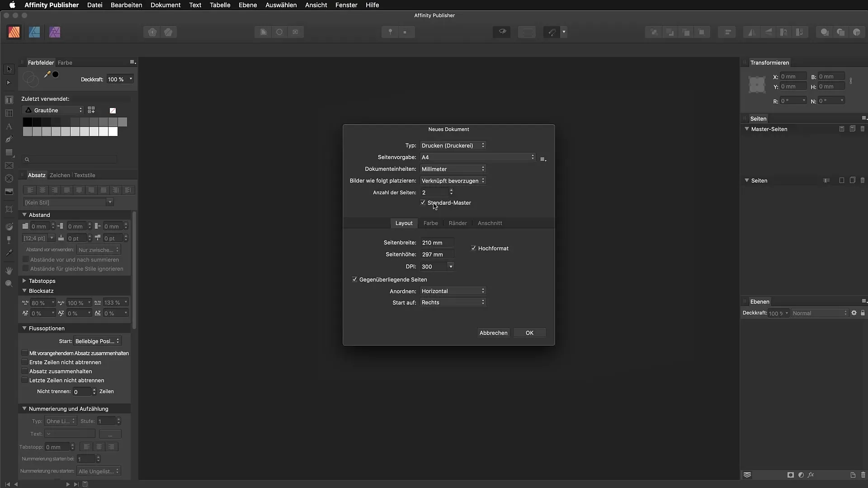868x488 pixels.
Task: Select the Table tool
Action: coord(9,113)
